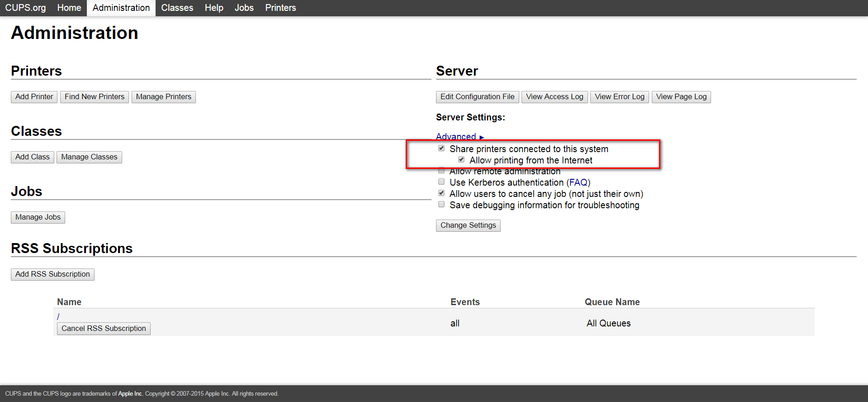868x402 pixels.
Task: Switch to the Printers tab
Action: [x=280, y=8]
